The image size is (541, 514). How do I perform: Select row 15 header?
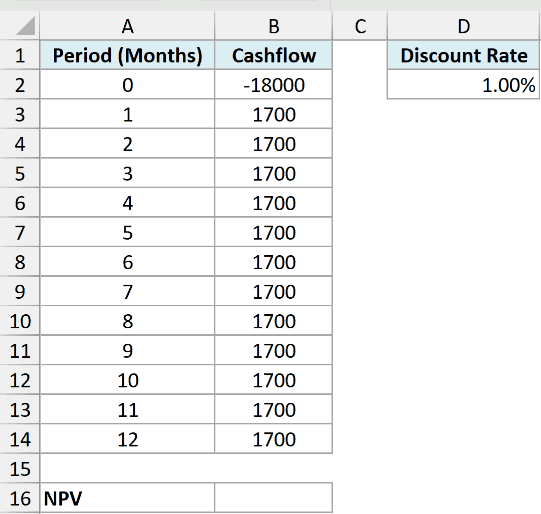(x=20, y=469)
